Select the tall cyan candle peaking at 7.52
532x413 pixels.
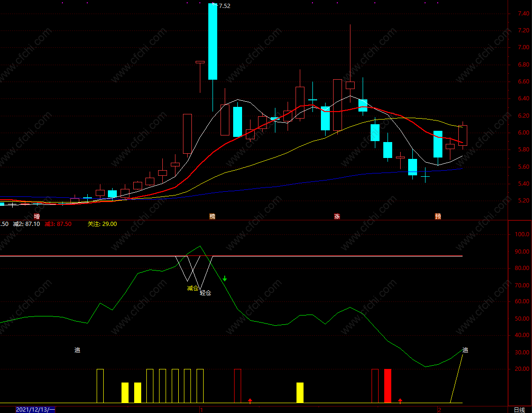click(213, 42)
